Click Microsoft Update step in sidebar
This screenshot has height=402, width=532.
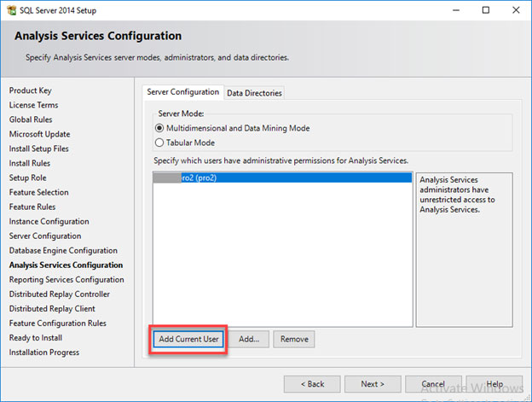(40, 134)
